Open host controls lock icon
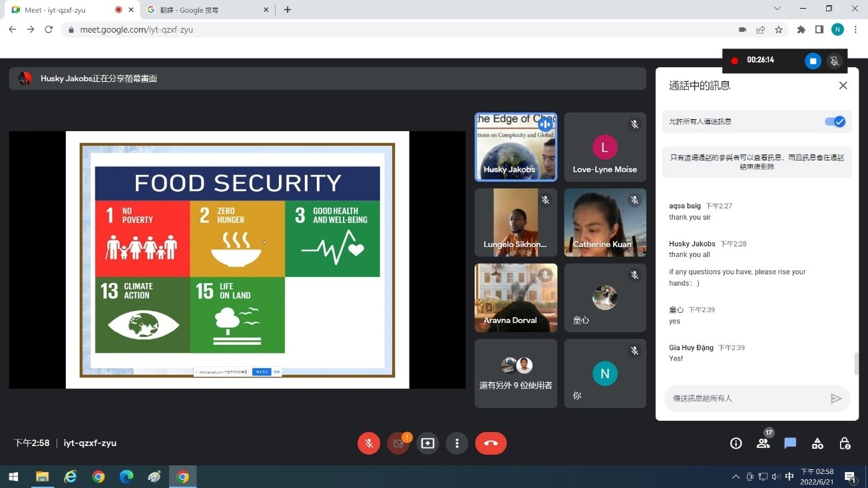 [x=845, y=443]
